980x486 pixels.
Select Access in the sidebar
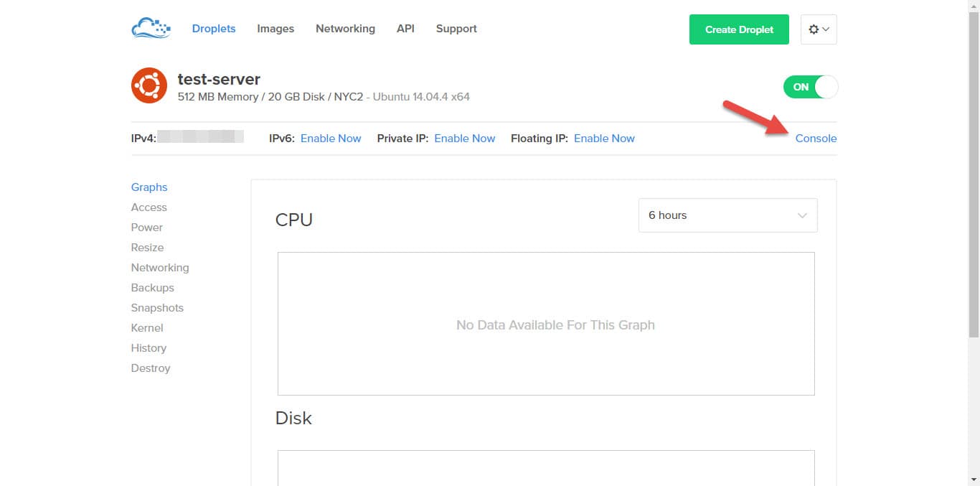coord(149,207)
